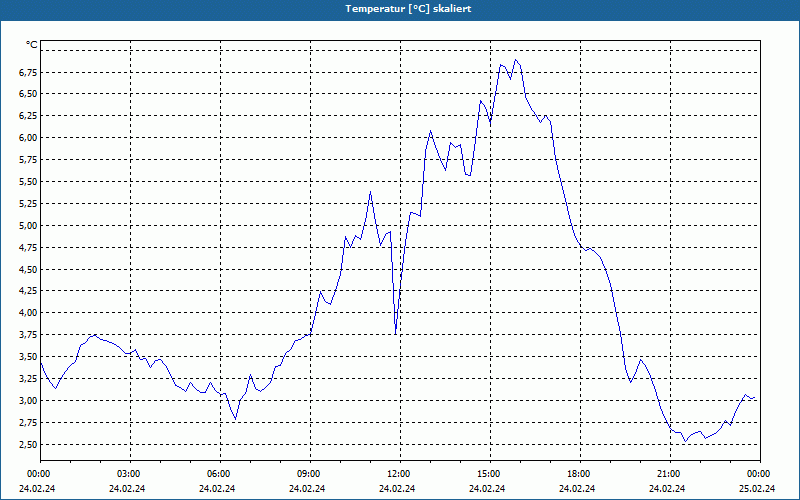Select the 2,75 y-axis label
The height and width of the screenshot is (500, 800).
tap(28, 422)
